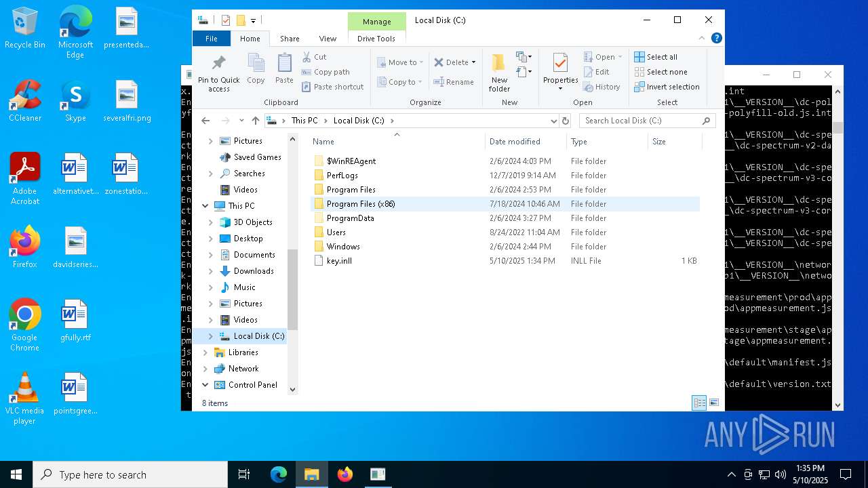
Task: Select the Users folder row
Action: point(505,232)
